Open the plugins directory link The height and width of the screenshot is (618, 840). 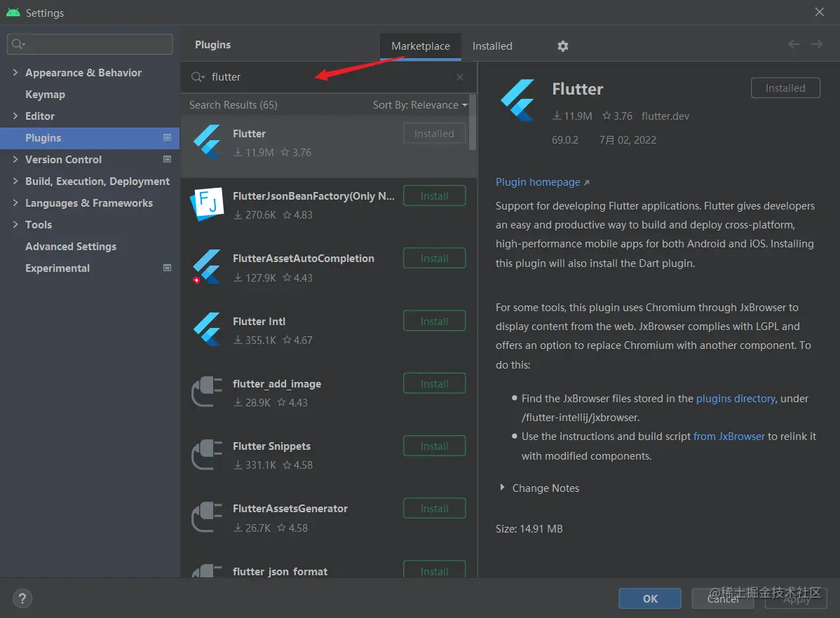point(735,399)
